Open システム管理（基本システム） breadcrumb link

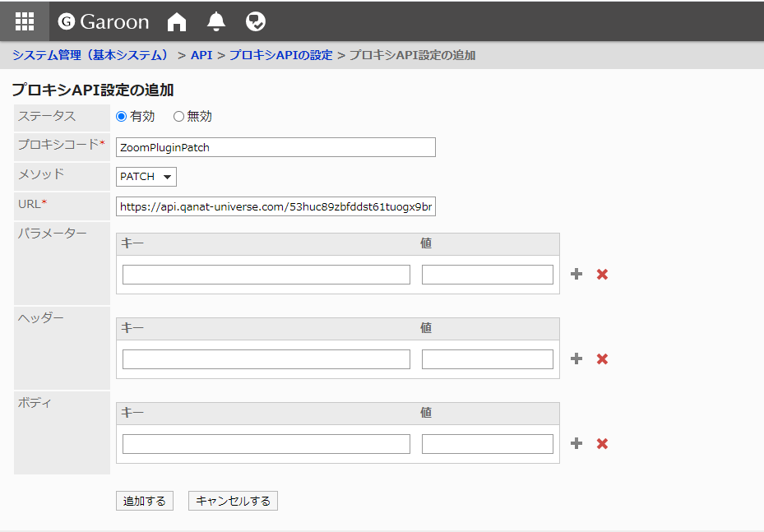point(90,55)
